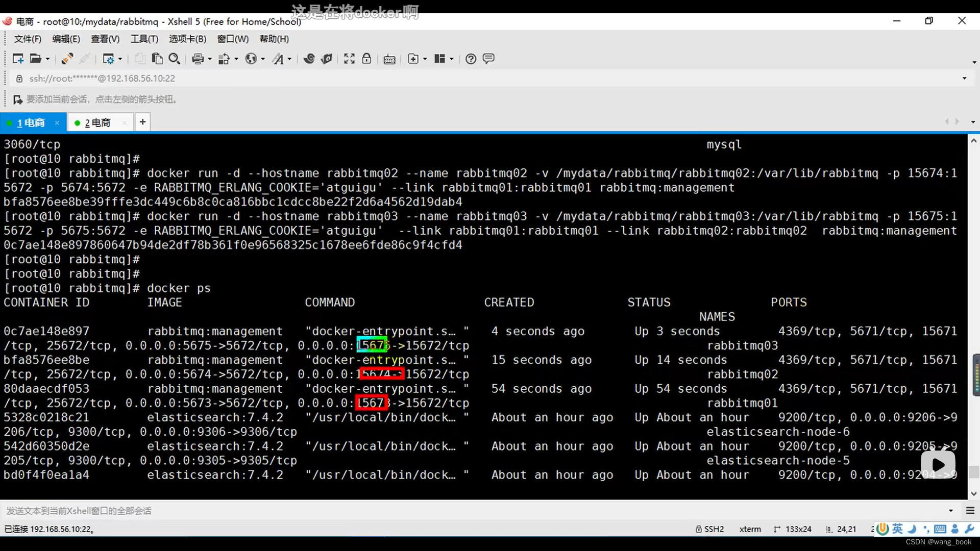Toggle the IME moon (half-width) icon
This screenshot has height=551, width=980.
point(912,529)
